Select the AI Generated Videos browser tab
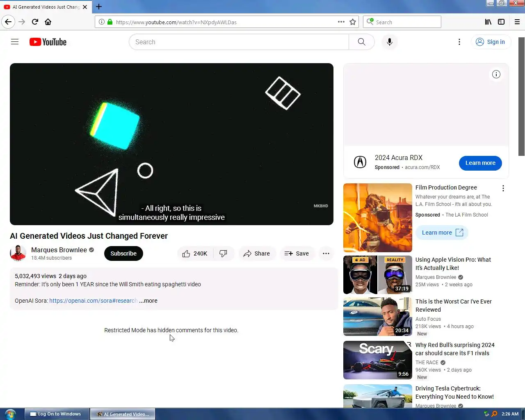Screen dimensions: 525x420 (46, 7)
